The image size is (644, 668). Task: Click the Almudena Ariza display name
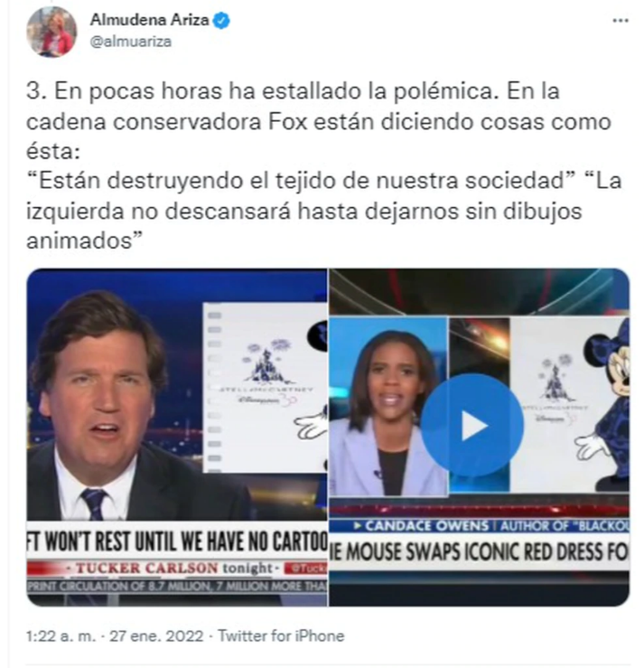pyautogui.click(x=149, y=20)
